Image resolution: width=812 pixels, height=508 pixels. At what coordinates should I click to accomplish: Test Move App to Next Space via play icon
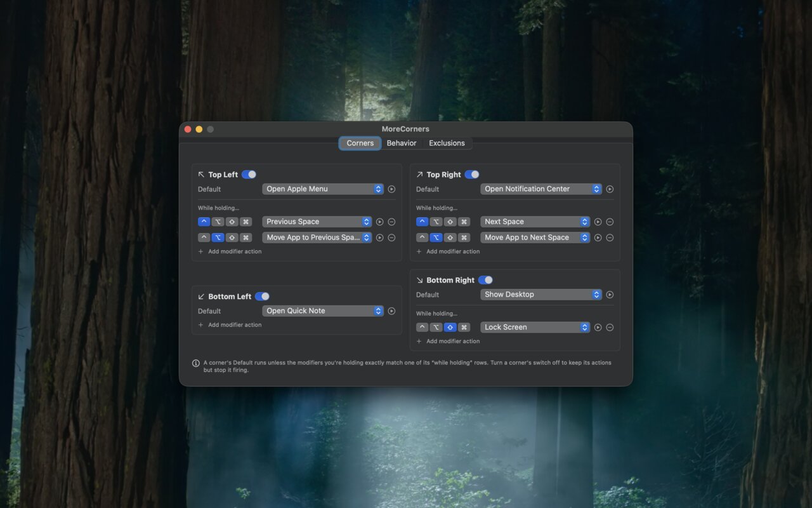pos(598,237)
